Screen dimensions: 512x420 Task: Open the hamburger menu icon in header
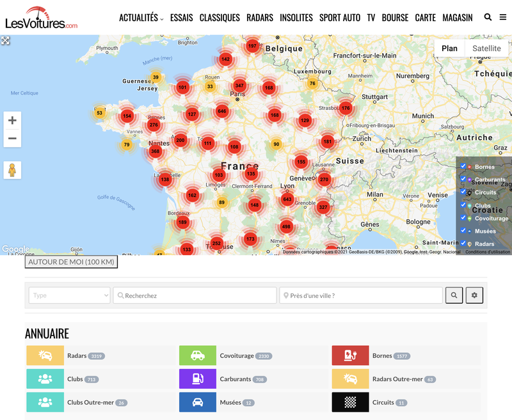tap(503, 17)
